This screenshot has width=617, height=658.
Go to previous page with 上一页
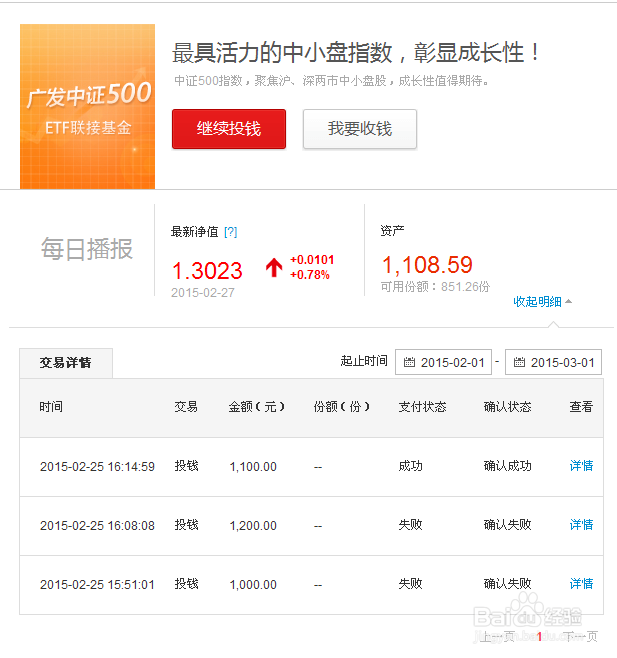click(497, 637)
